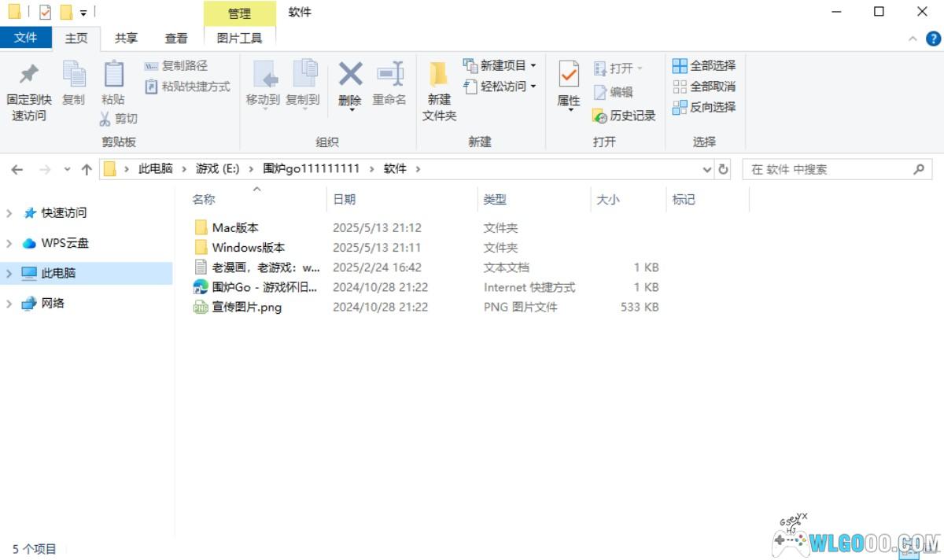The width and height of the screenshot is (944, 560).
Task: Expand the WPS云盘 tree node
Action: (x=9, y=243)
